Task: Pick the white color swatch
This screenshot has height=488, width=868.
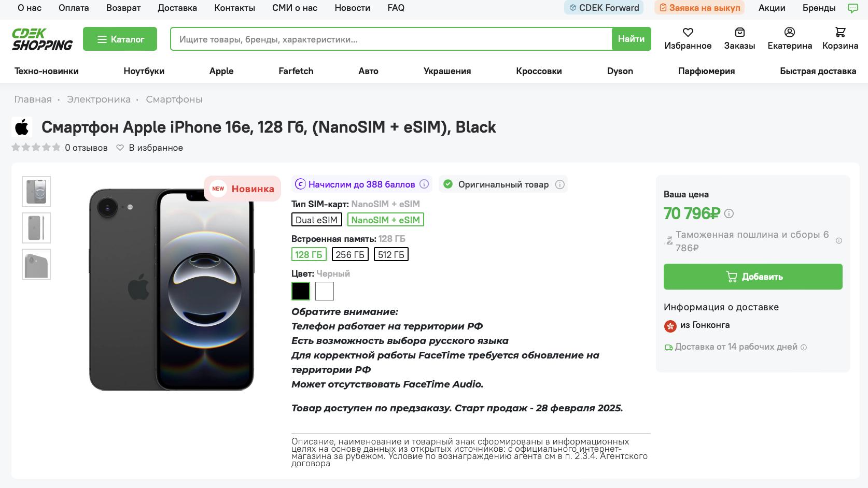Action: 324,291
